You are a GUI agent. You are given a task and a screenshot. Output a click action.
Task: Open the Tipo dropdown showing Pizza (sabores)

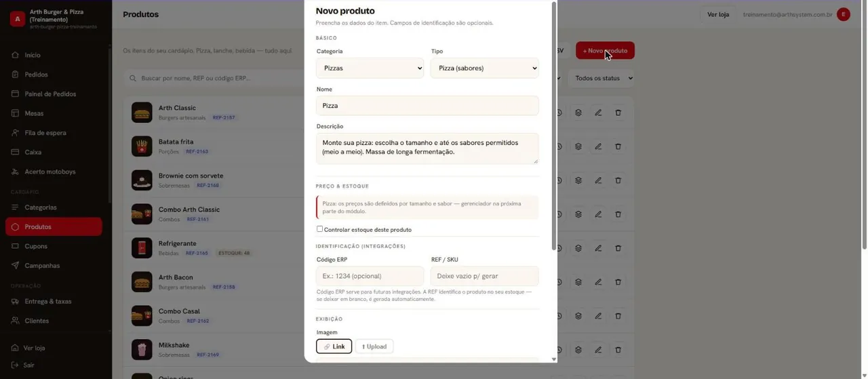(485, 68)
